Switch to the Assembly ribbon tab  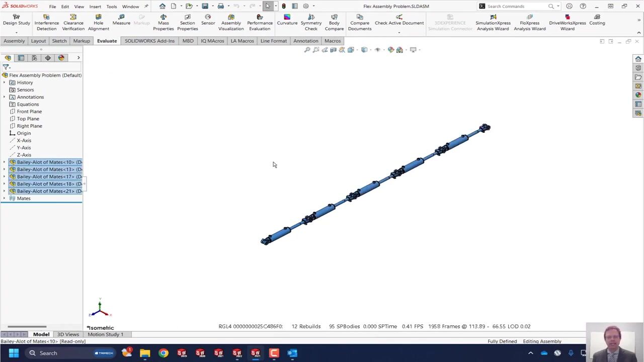(14, 41)
